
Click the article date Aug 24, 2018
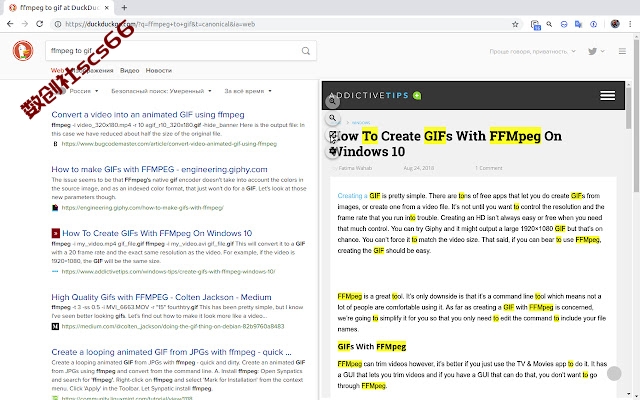click(418, 168)
